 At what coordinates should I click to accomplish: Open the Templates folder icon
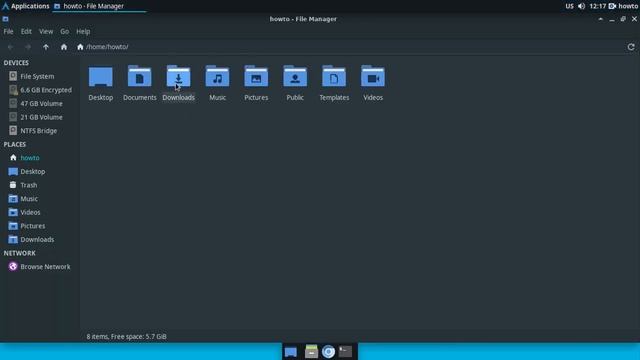334,76
